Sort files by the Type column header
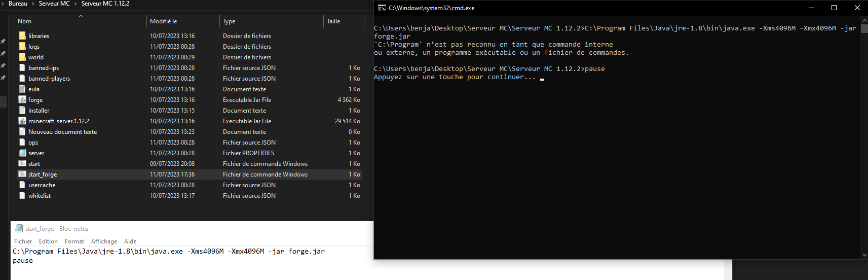Image resolution: width=868 pixels, height=280 pixels. 229,21
